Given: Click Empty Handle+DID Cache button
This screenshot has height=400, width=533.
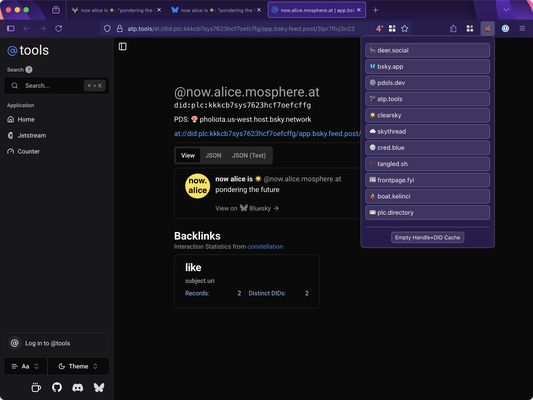Looking at the screenshot, I should [x=427, y=237].
